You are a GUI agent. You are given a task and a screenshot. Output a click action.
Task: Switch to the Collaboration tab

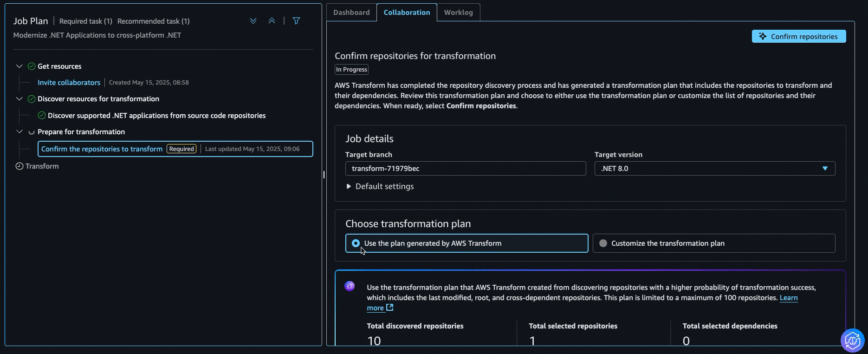(407, 13)
